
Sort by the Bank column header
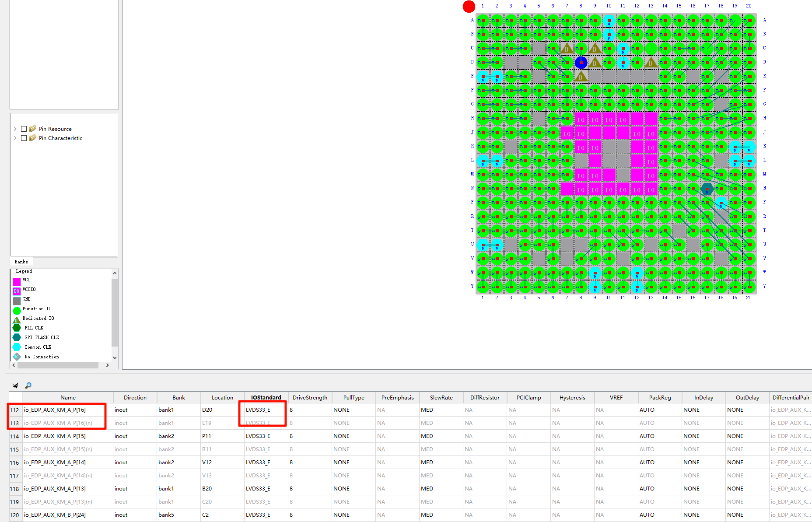tap(178, 397)
